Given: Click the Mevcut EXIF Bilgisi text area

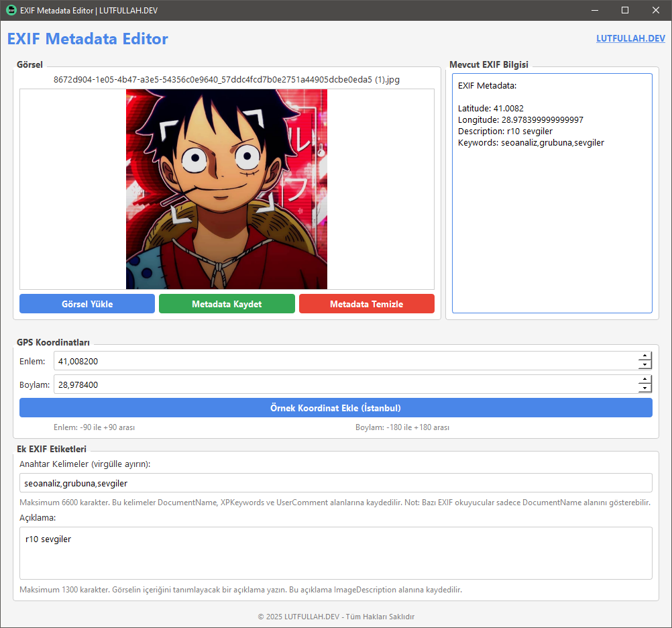Looking at the screenshot, I should click(x=552, y=193).
